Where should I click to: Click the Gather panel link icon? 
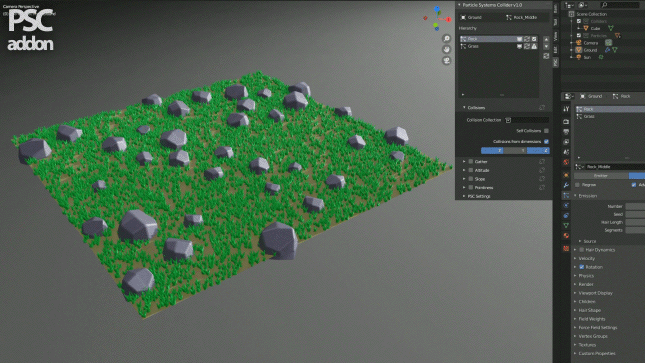pyautogui.click(x=542, y=162)
